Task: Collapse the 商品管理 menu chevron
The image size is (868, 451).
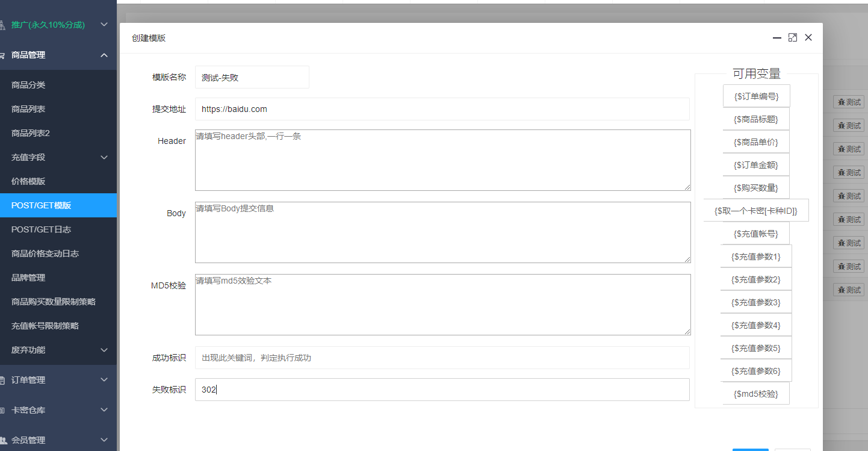Action: (x=104, y=55)
